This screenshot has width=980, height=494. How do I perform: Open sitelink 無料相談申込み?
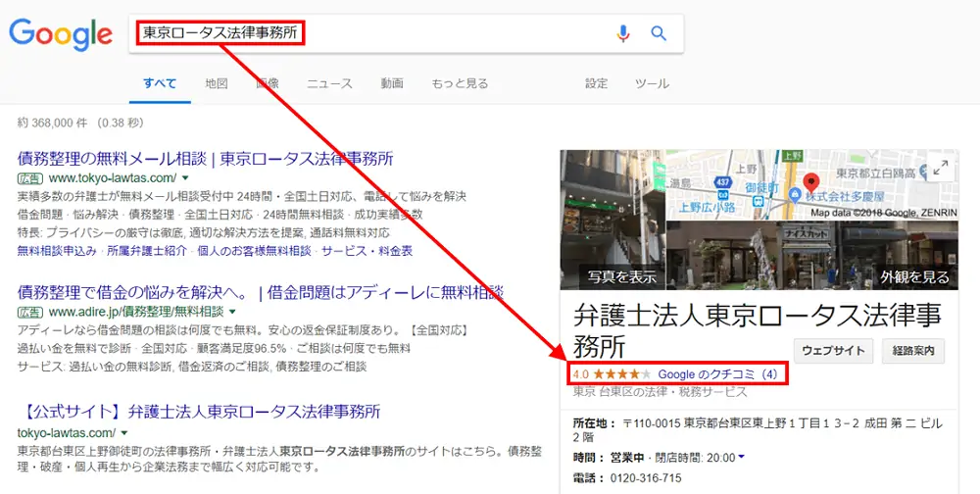click(x=57, y=251)
